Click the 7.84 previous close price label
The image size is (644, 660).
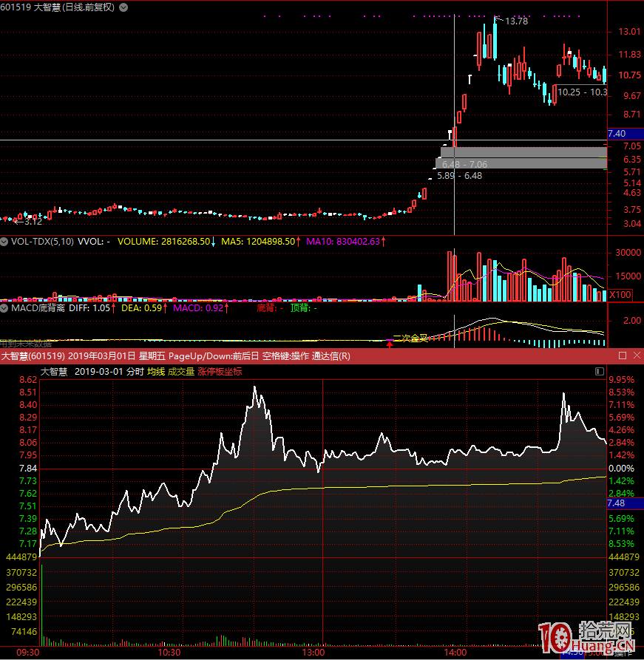point(28,469)
